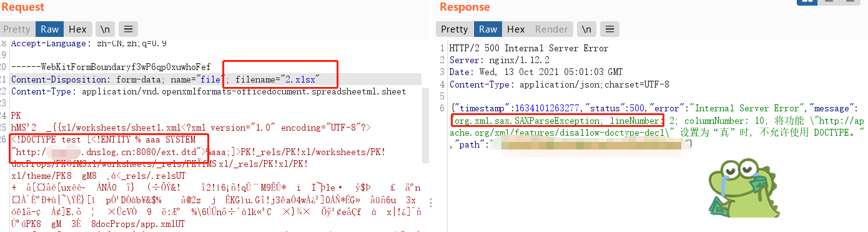Select the Raw tab in the Request pane
The width and height of the screenshot is (868, 232).
pos(50,29)
